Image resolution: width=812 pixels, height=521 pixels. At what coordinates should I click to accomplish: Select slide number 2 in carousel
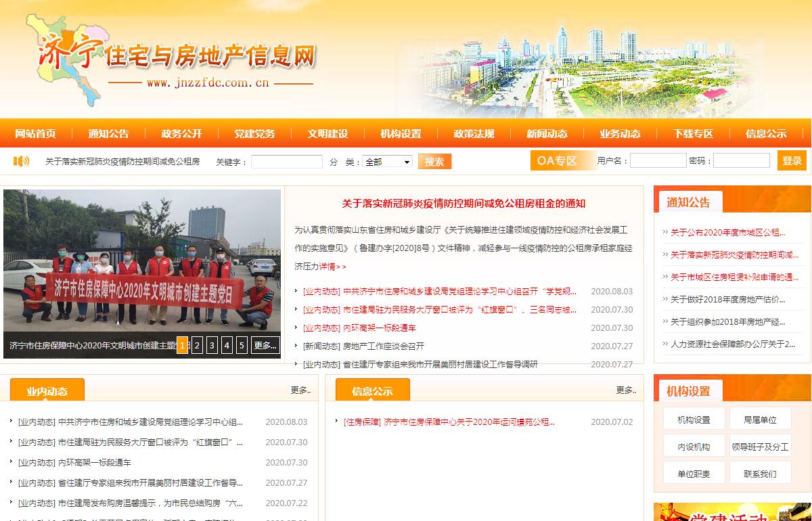197,345
